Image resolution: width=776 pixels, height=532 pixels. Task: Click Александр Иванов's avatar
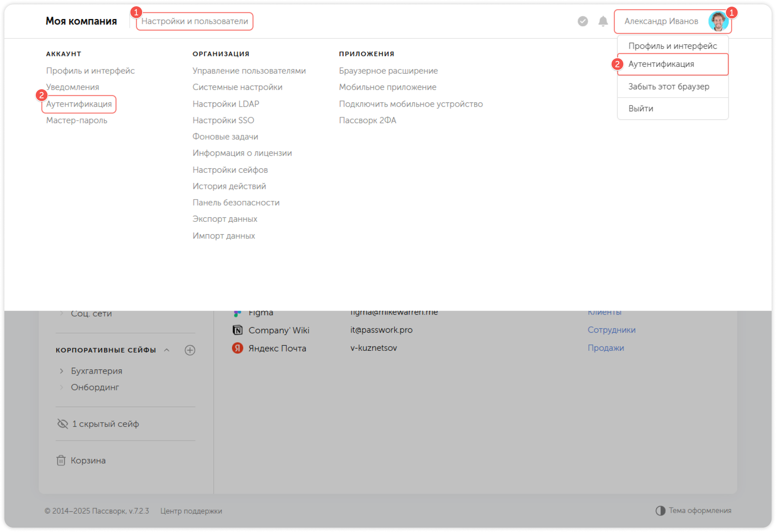pos(718,21)
